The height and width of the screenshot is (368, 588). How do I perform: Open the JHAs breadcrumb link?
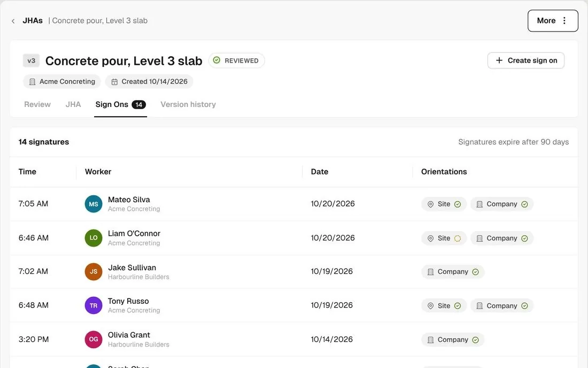tap(33, 21)
